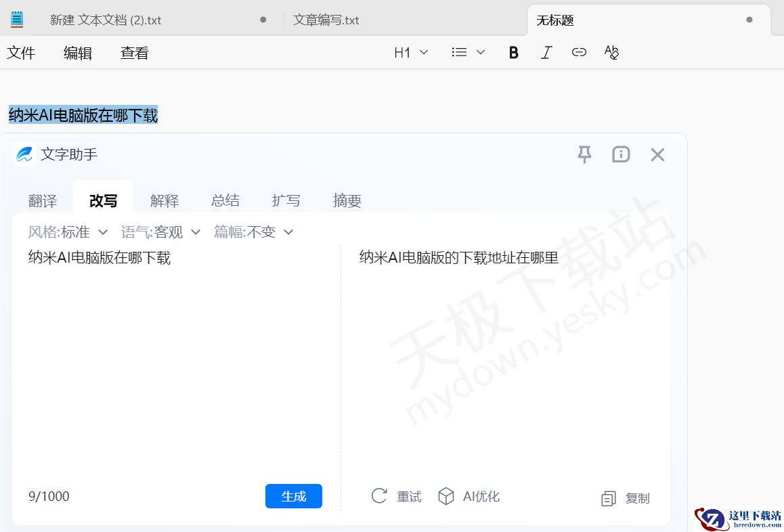
Task: Click unsaved dot on 新建 文本文档 (2).txt tab
Action: (263, 20)
